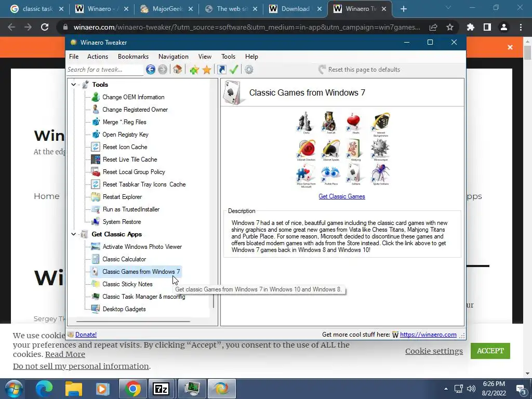Dismiss the orange banner on webpage
The height and width of the screenshot is (399, 532).
510,47
